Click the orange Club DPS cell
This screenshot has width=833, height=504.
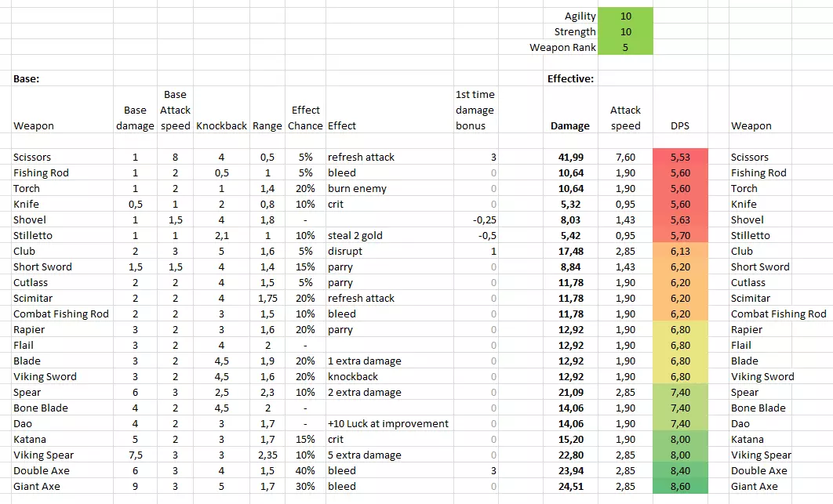point(679,252)
